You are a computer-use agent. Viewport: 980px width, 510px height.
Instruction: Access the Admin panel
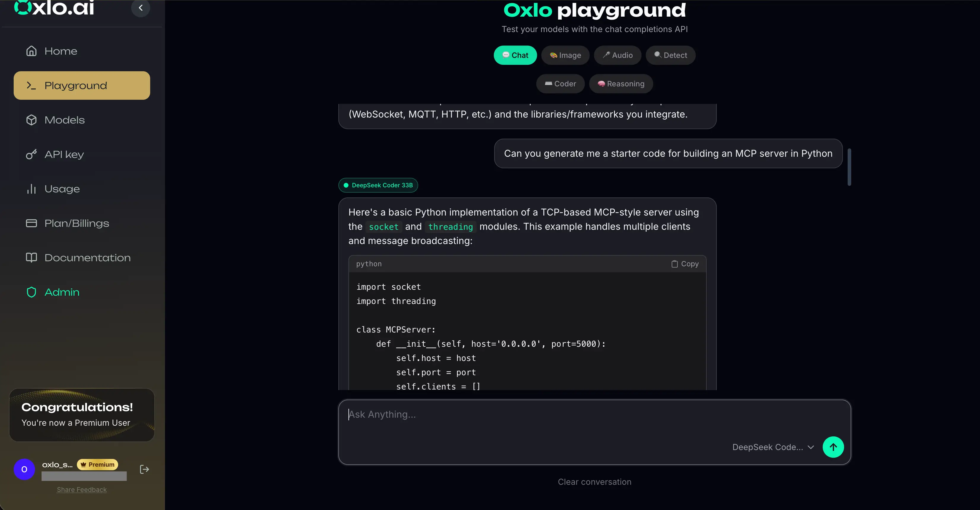coord(62,292)
